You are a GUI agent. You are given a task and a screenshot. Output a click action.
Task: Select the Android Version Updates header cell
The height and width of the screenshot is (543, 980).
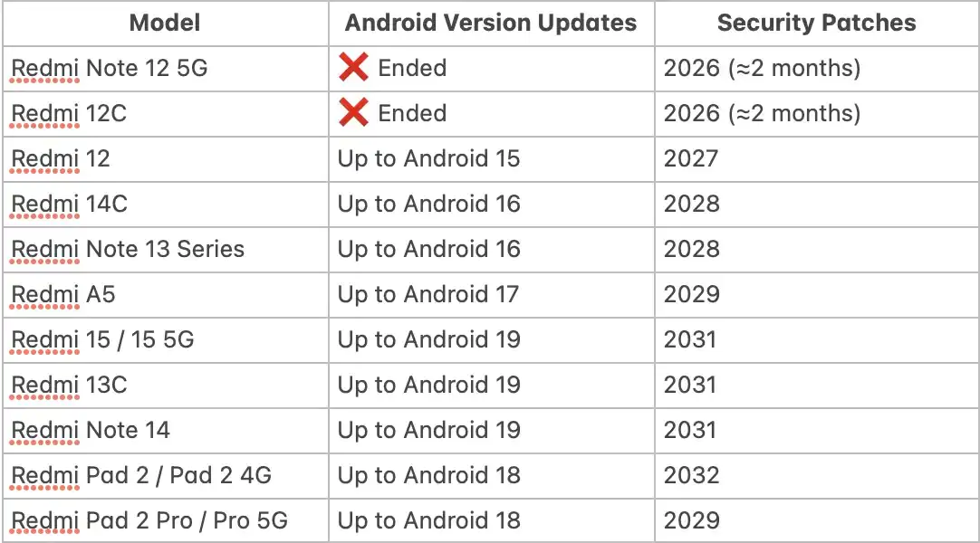click(491, 23)
